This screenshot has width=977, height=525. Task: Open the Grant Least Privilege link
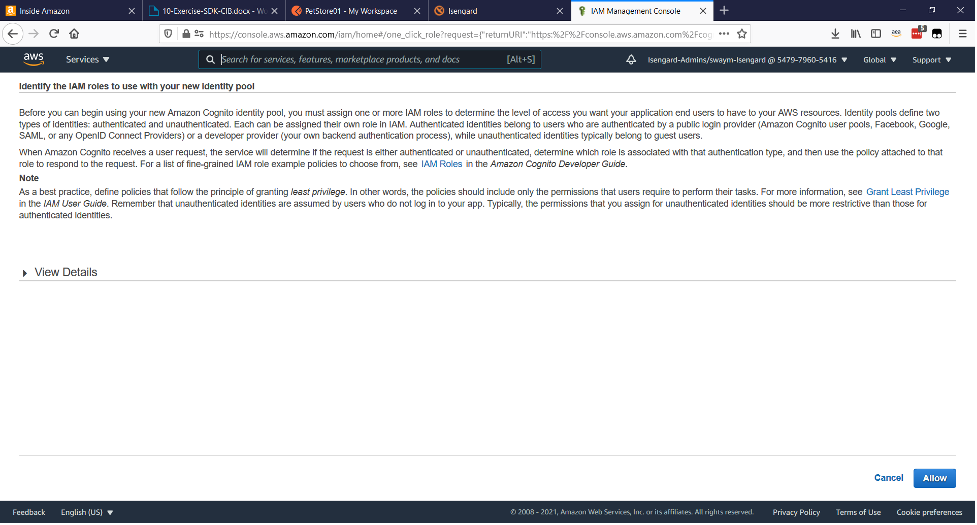[907, 192]
